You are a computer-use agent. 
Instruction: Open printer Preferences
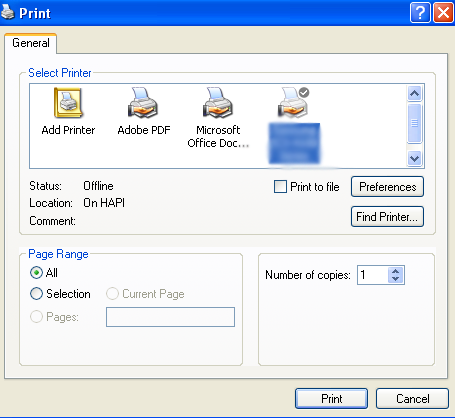tap(387, 187)
